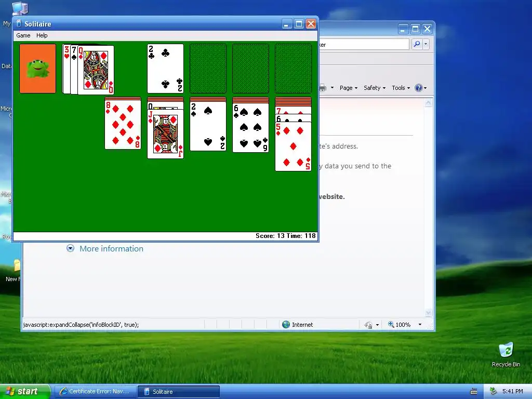Select the 5 of Diamonds card

(x=293, y=147)
